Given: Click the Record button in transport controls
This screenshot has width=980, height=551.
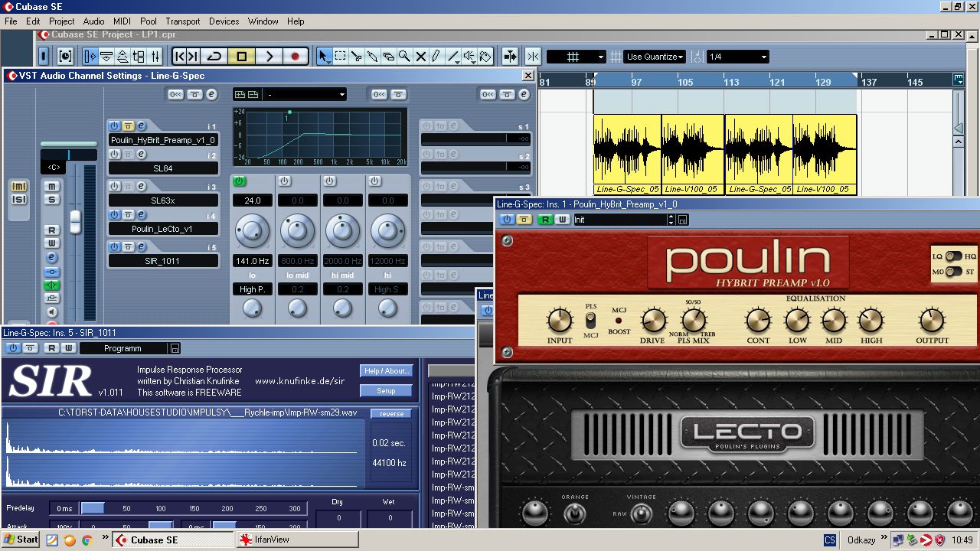Looking at the screenshot, I should [295, 57].
